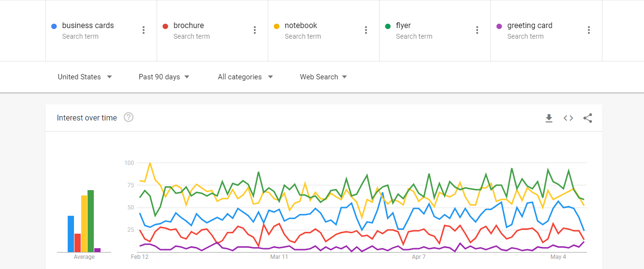Click the green flyer average bar

90,221
